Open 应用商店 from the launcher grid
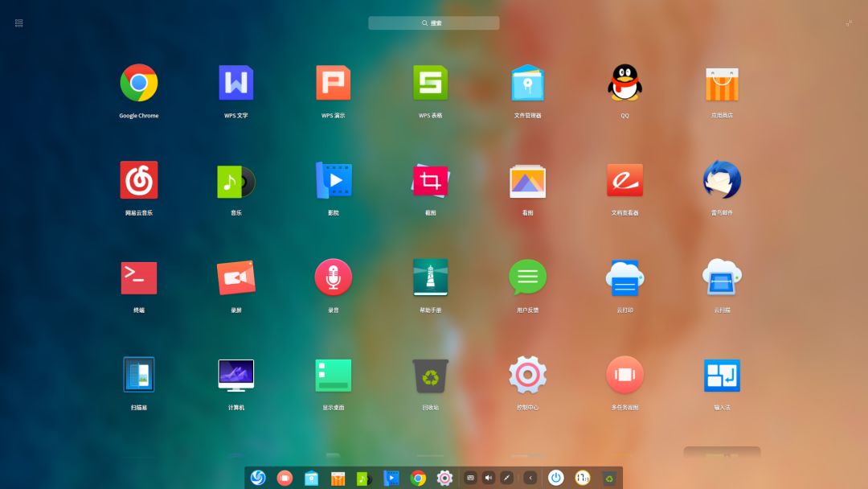This screenshot has width=868, height=489. point(722,84)
